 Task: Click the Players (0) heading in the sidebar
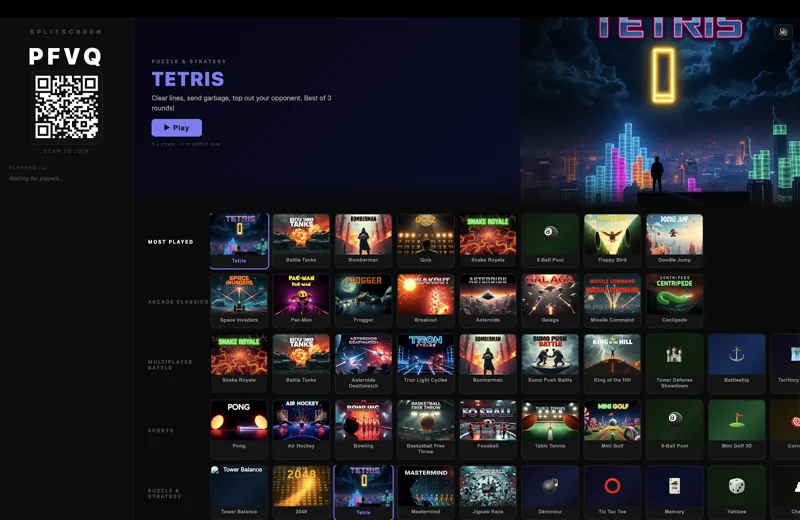pyautogui.click(x=28, y=167)
